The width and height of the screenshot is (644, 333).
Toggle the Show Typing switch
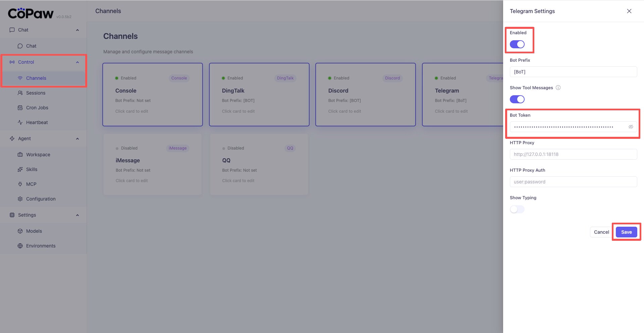click(x=517, y=209)
